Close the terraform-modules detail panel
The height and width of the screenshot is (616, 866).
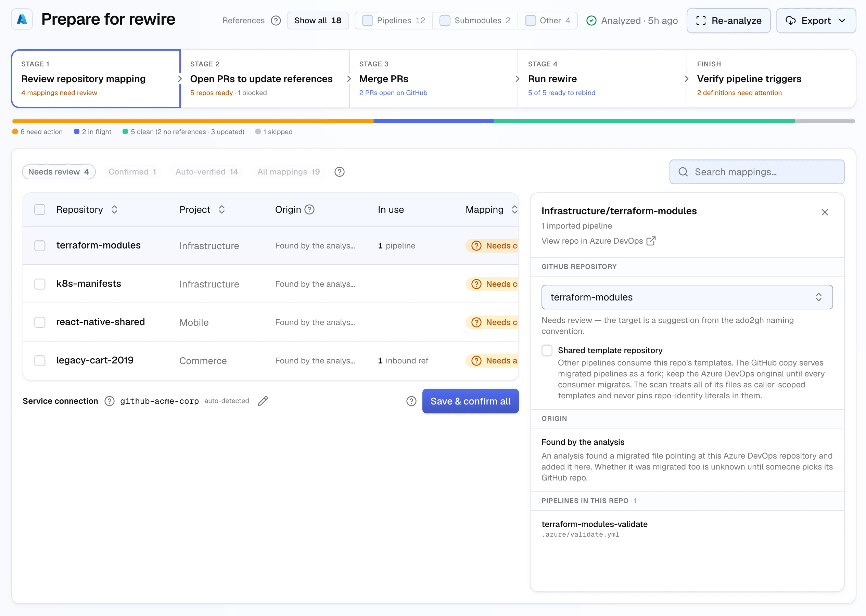825,212
